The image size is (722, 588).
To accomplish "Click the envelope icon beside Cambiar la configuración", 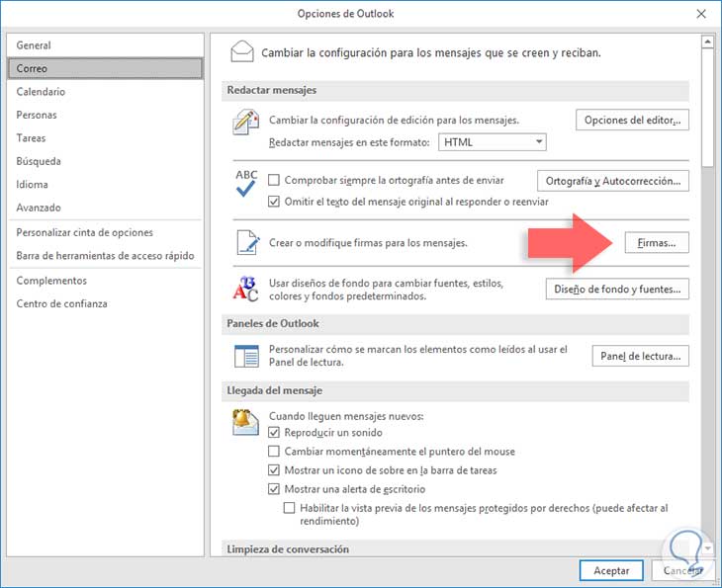I will click(241, 51).
